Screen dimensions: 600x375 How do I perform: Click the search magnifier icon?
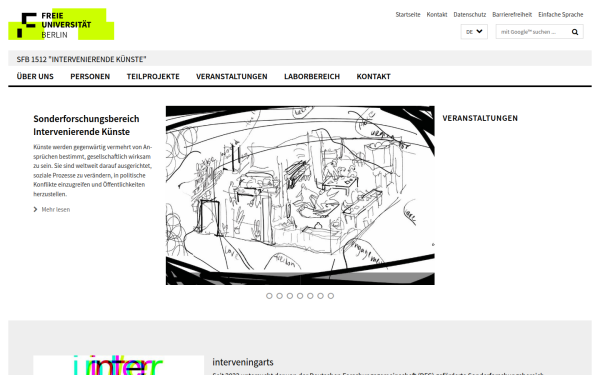[x=575, y=32]
